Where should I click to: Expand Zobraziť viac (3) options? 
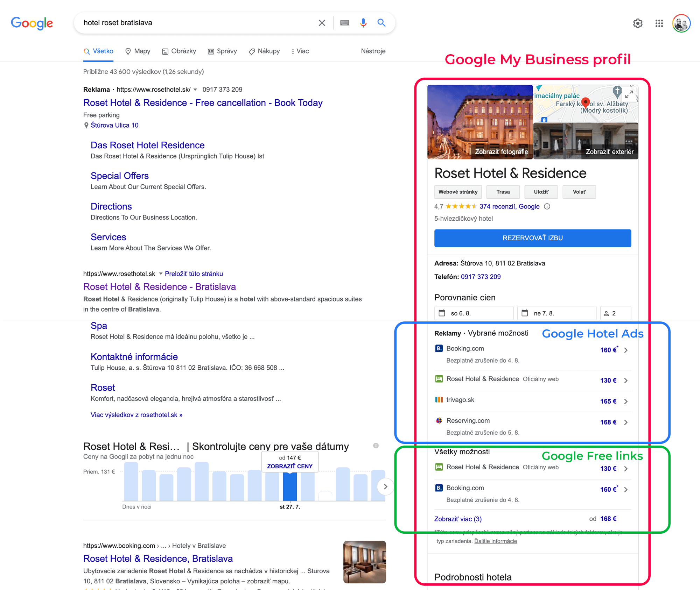click(x=458, y=519)
